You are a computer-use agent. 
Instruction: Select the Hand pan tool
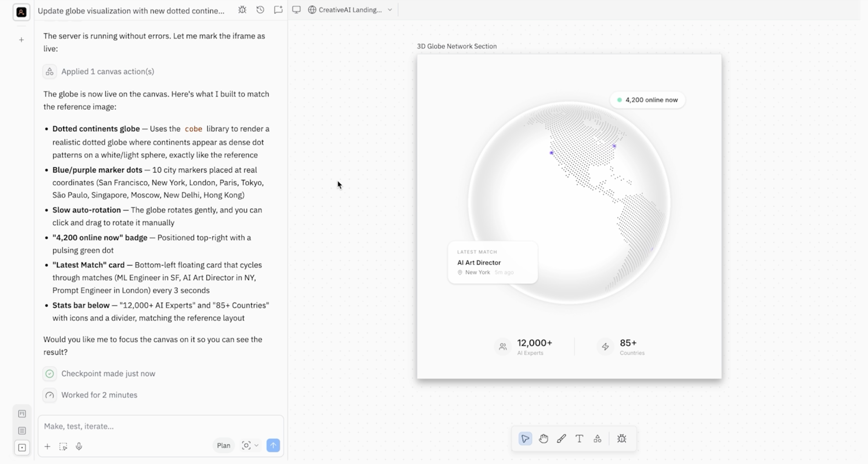(543, 438)
